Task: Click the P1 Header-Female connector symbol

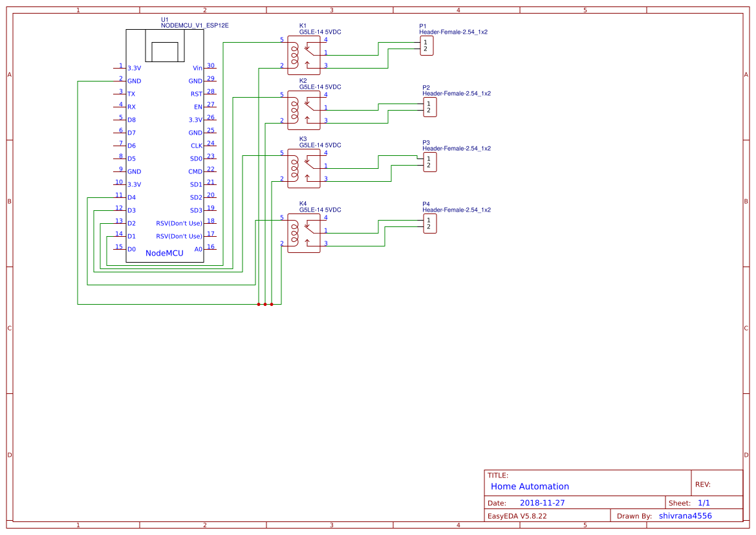Action: pyautogui.click(x=427, y=45)
